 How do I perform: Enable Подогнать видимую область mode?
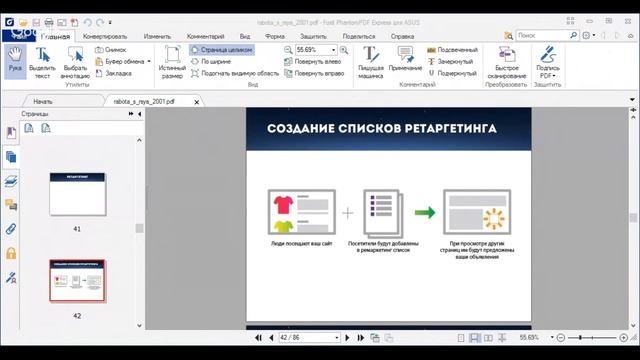point(235,73)
